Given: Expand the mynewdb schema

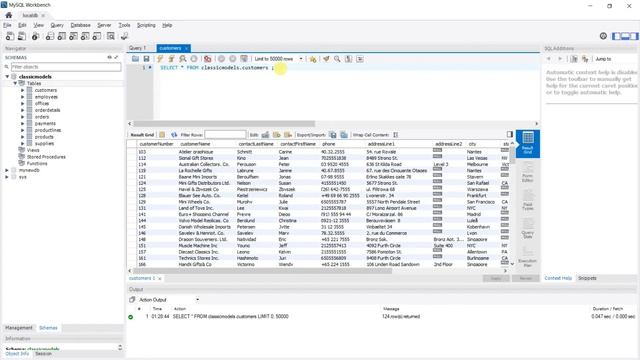Looking at the screenshot, I should pyautogui.click(x=7, y=170).
